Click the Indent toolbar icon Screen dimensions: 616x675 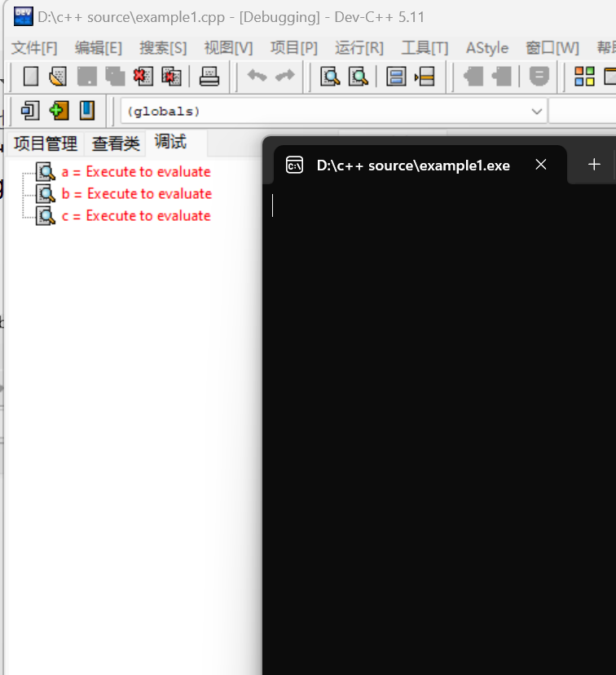tap(473, 77)
